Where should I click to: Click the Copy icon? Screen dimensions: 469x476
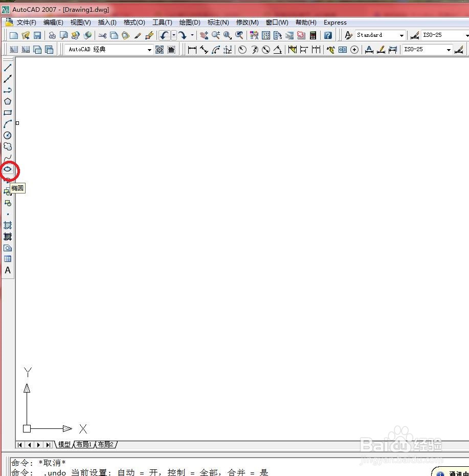point(114,35)
